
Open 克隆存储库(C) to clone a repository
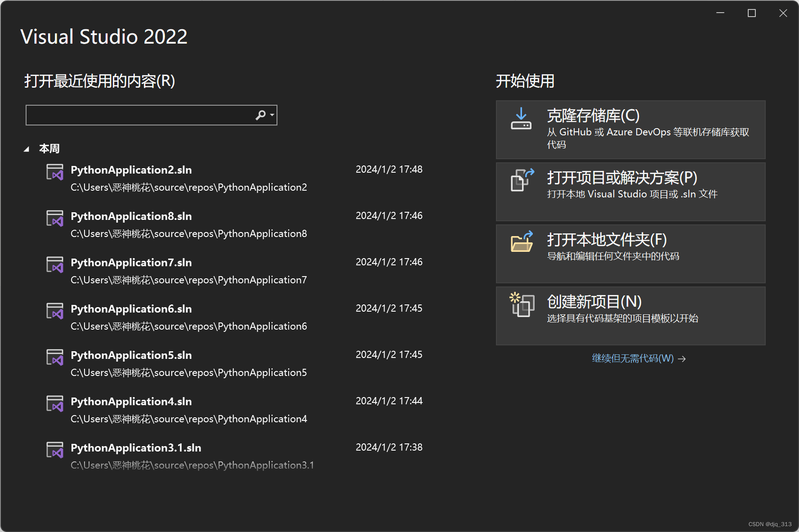pyautogui.click(x=630, y=130)
